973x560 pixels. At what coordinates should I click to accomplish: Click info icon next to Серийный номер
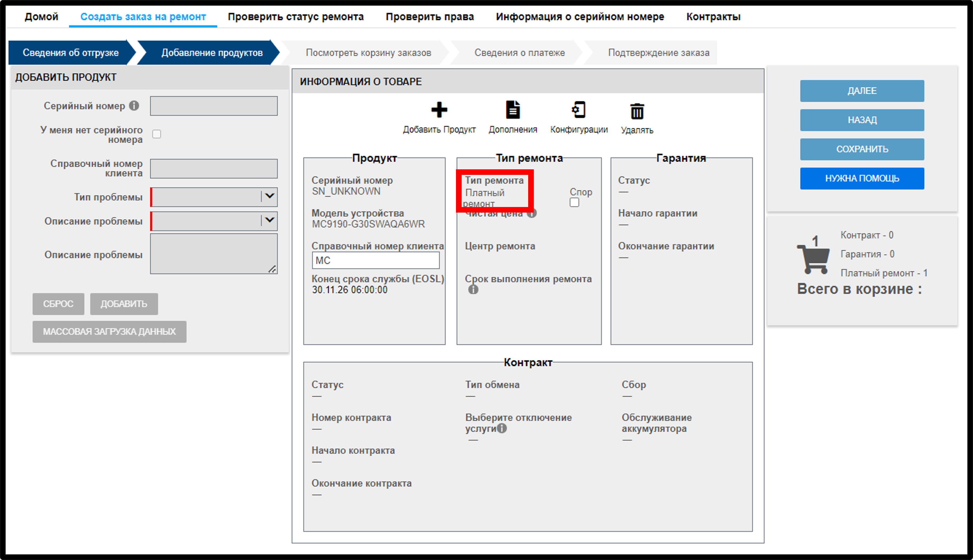[x=134, y=105]
